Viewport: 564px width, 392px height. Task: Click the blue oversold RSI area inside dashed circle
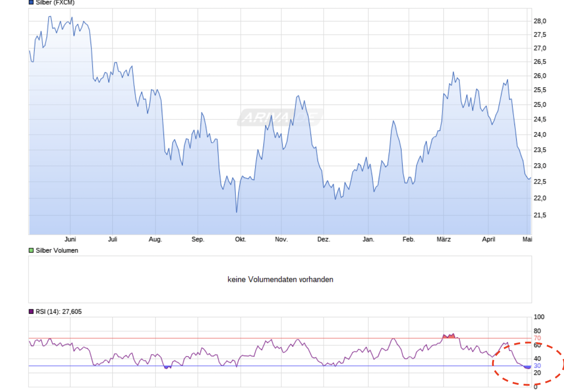527,367
